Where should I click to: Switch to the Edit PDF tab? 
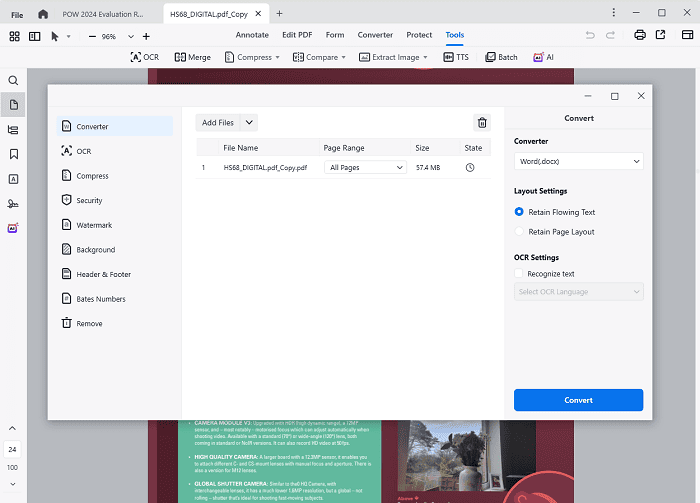coord(298,35)
